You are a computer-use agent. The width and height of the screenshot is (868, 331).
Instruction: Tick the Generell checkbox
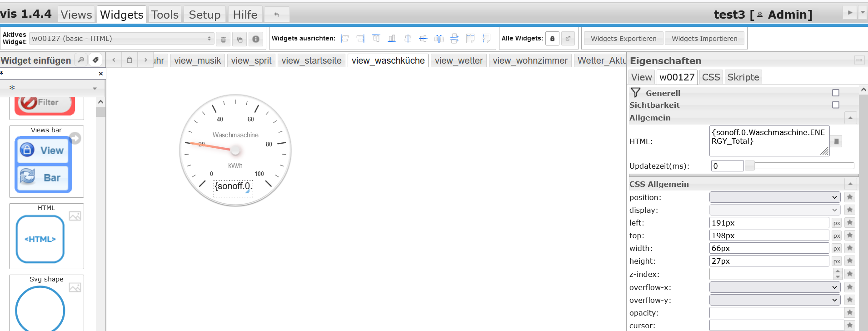pos(836,93)
